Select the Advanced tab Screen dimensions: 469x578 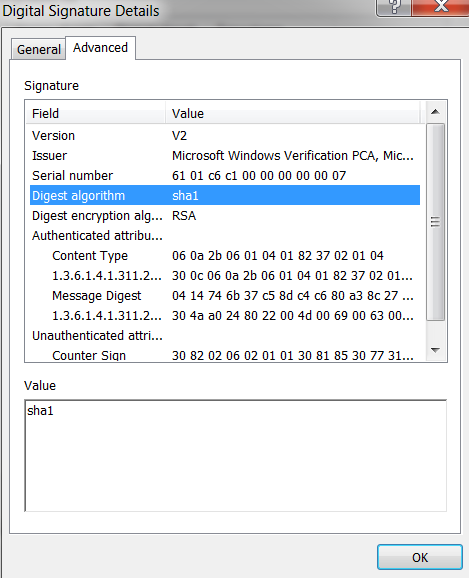click(x=100, y=48)
